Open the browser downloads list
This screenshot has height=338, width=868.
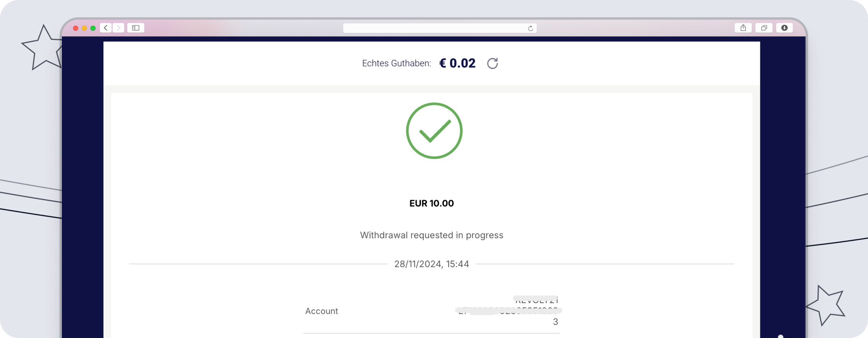click(x=785, y=28)
